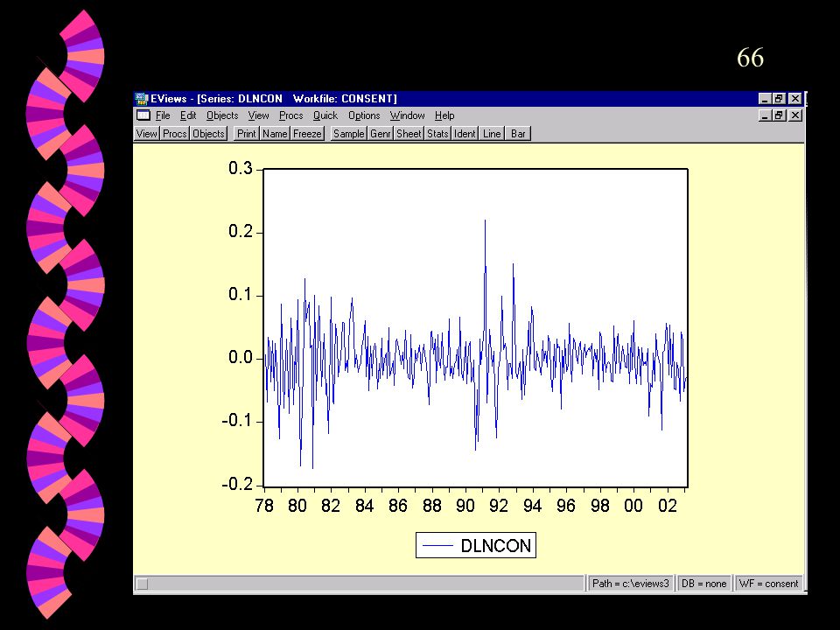The image size is (840, 630).
Task: Click the slide number 66
Action: 750,58
